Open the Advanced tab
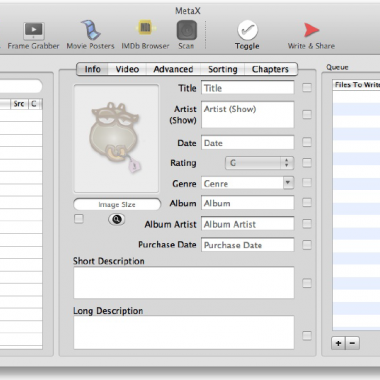The width and height of the screenshot is (380, 380). tap(173, 69)
